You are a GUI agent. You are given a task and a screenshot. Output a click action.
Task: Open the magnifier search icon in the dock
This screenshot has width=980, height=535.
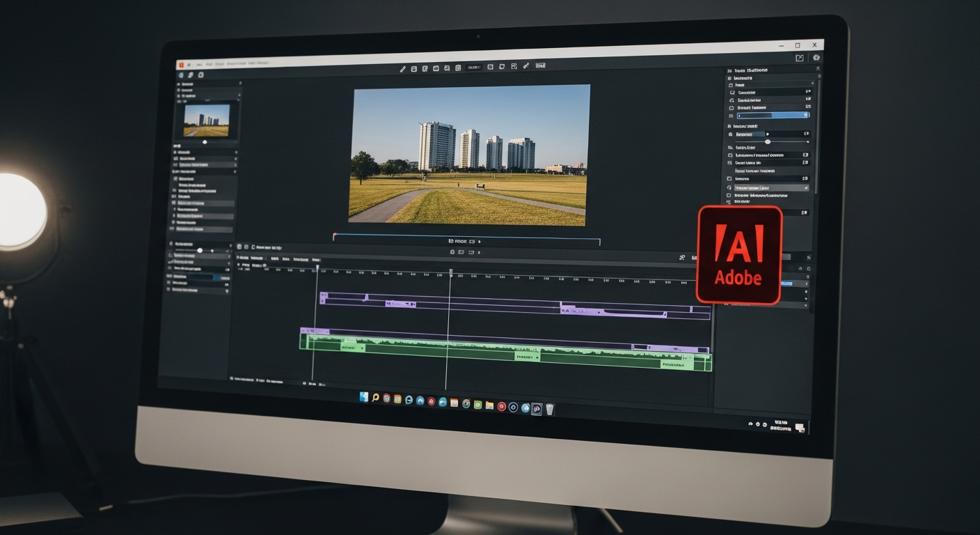375,398
